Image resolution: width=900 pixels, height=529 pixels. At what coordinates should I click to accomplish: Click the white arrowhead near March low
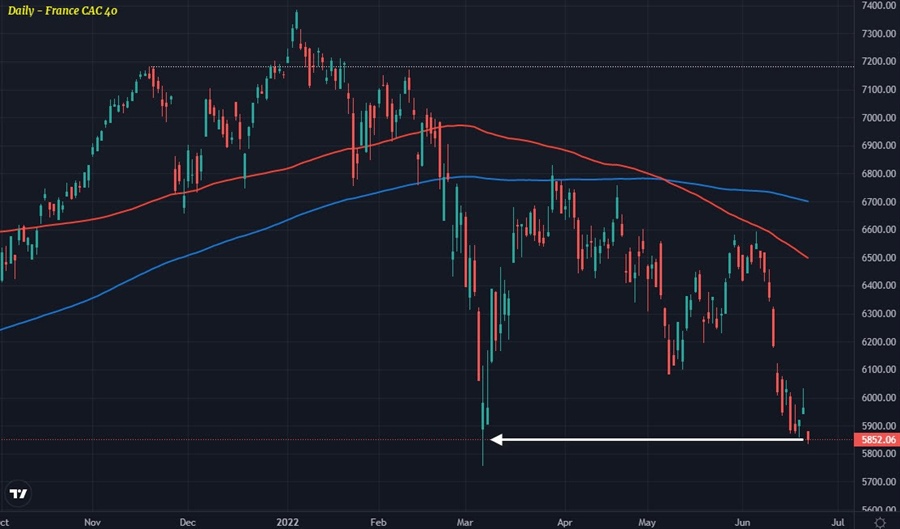click(x=494, y=438)
